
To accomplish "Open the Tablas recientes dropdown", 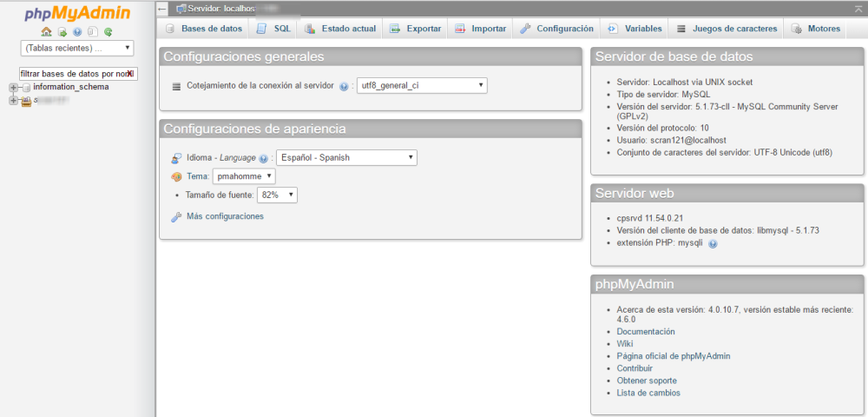I will [77, 48].
